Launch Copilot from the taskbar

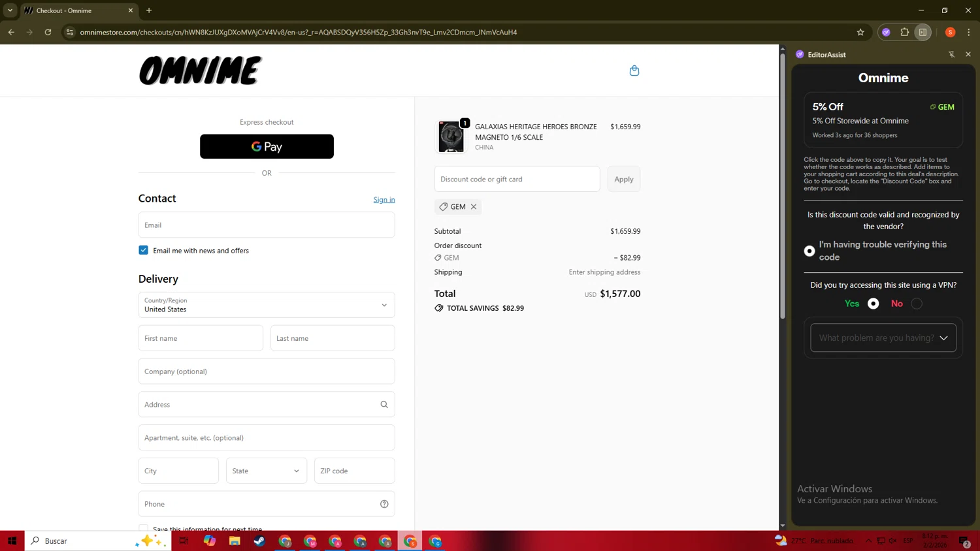click(x=209, y=541)
